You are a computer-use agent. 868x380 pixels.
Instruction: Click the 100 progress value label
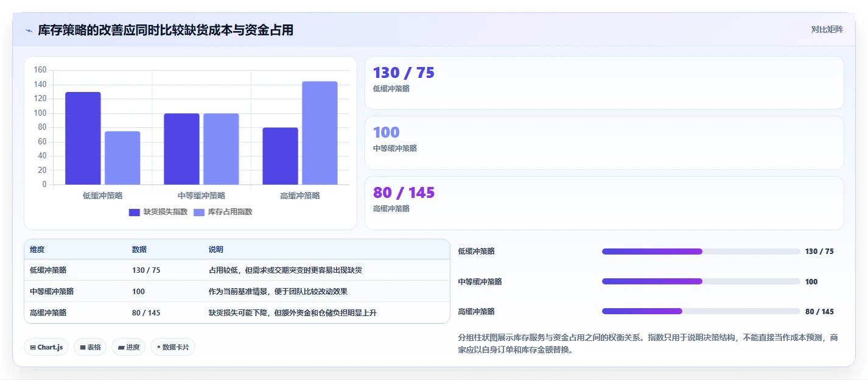(x=811, y=281)
